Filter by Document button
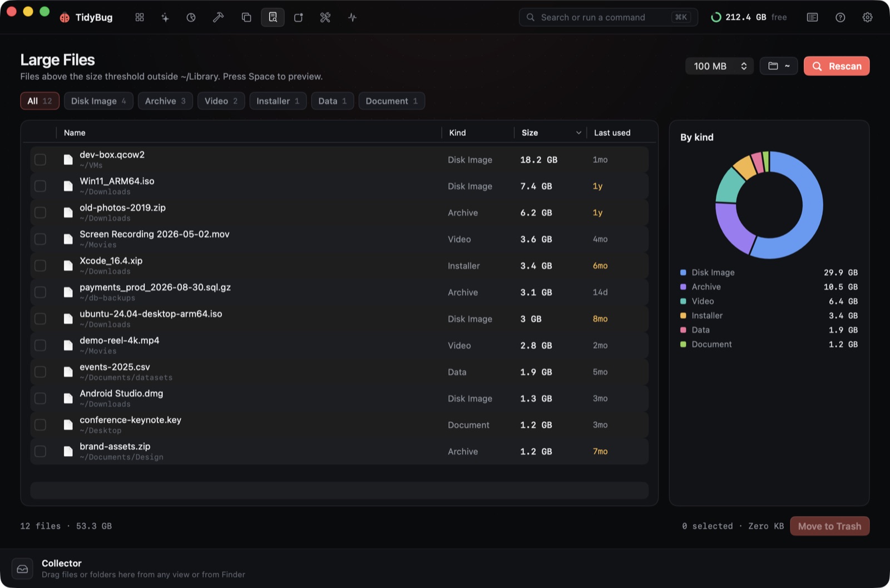890x588 pixels. coord(392,101)
